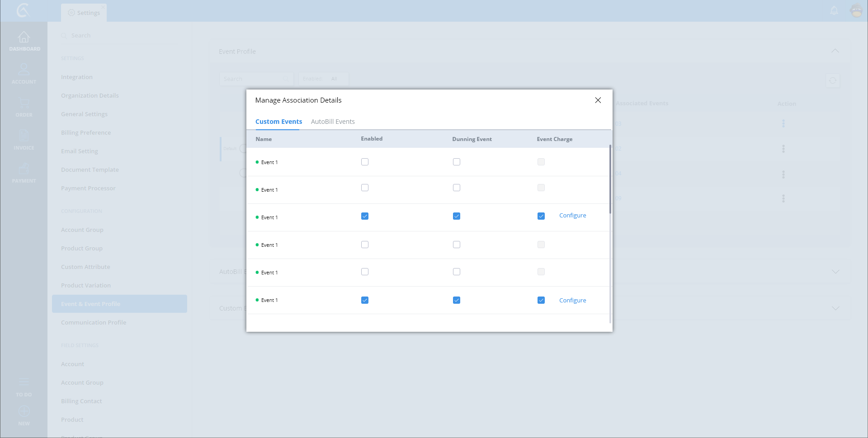The image size is (868, 438).
Task: Open the notifications bell icon
Action: (x=834, y=10)
